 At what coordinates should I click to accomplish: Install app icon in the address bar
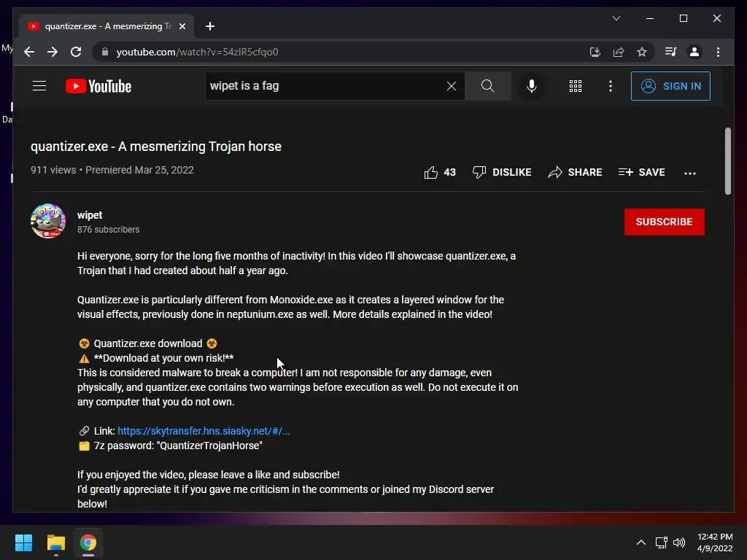[595, 52]
